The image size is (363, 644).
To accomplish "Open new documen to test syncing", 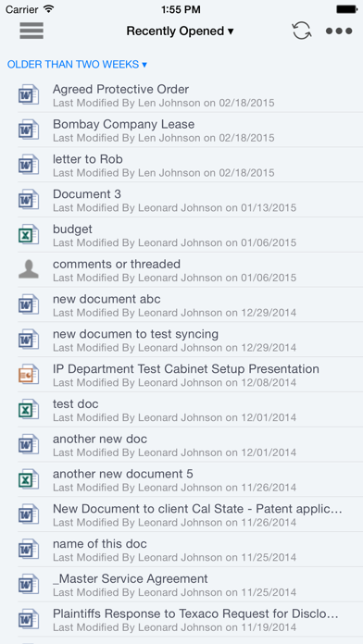I will point(191,340).
